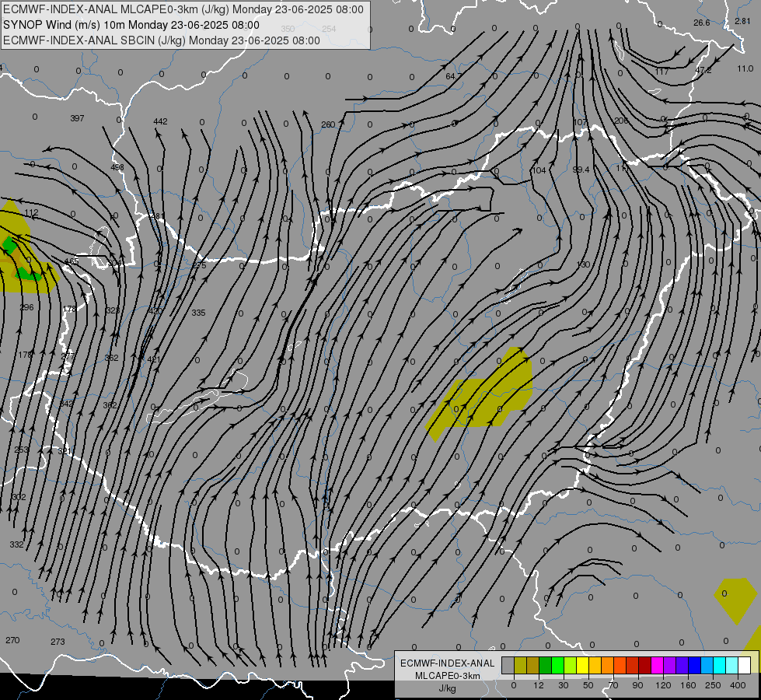The width and height of the screenshot is (761, 700).
Task: Click map value 104
Action: tap(539, 170)
